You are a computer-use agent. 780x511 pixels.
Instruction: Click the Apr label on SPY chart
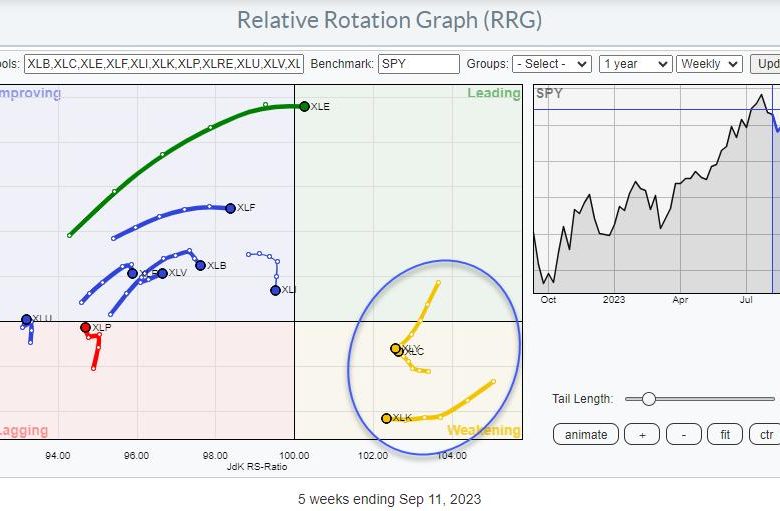point(680,300)
